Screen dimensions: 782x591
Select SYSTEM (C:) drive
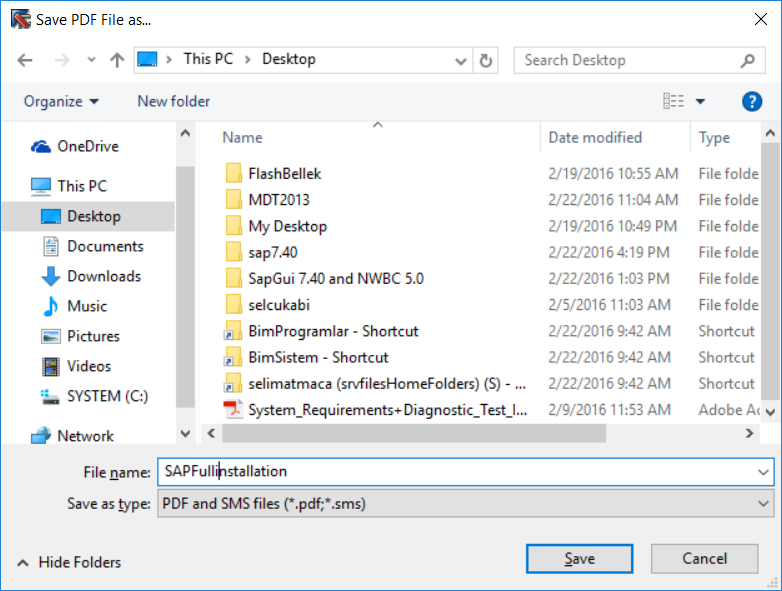pyautogui.click(x=95, y=396)
